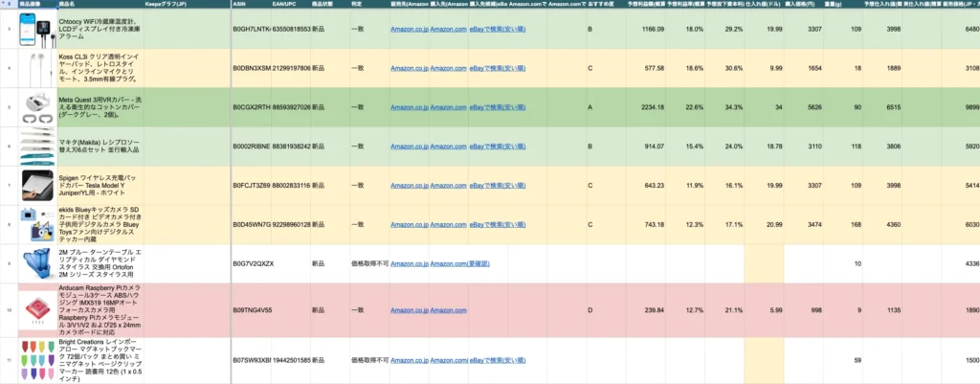
Task: Open the Amazon.com(要確認) link in the stylus row
Action: [x=459, y=264]
